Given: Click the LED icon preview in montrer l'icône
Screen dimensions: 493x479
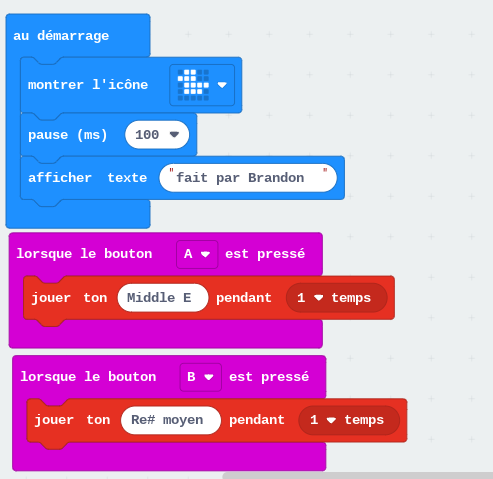Looking at the screenshot, I should (x=193, y=85).
